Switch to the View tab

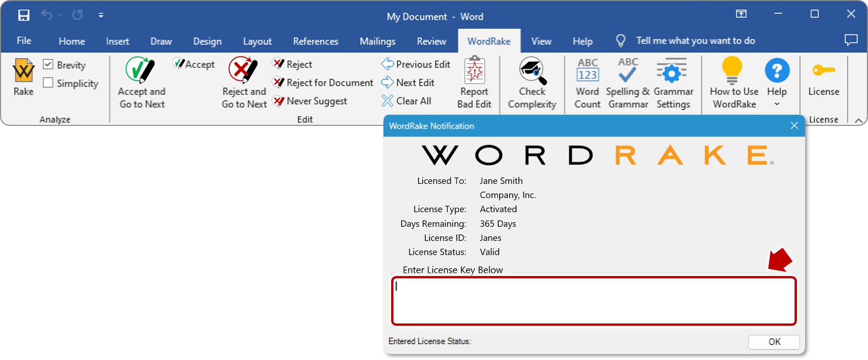coord(541,41)
